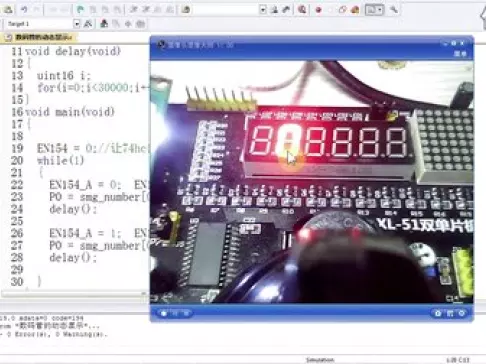Insert a breakpoint with the red dot icon
This screenshot has width=486, height=364.
pyautogui.click(x=319, y=10)
